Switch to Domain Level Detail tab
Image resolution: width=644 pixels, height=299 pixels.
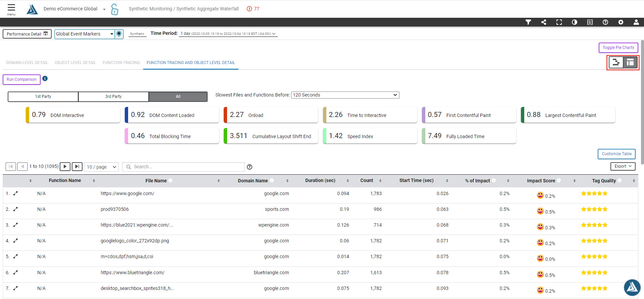27,63
